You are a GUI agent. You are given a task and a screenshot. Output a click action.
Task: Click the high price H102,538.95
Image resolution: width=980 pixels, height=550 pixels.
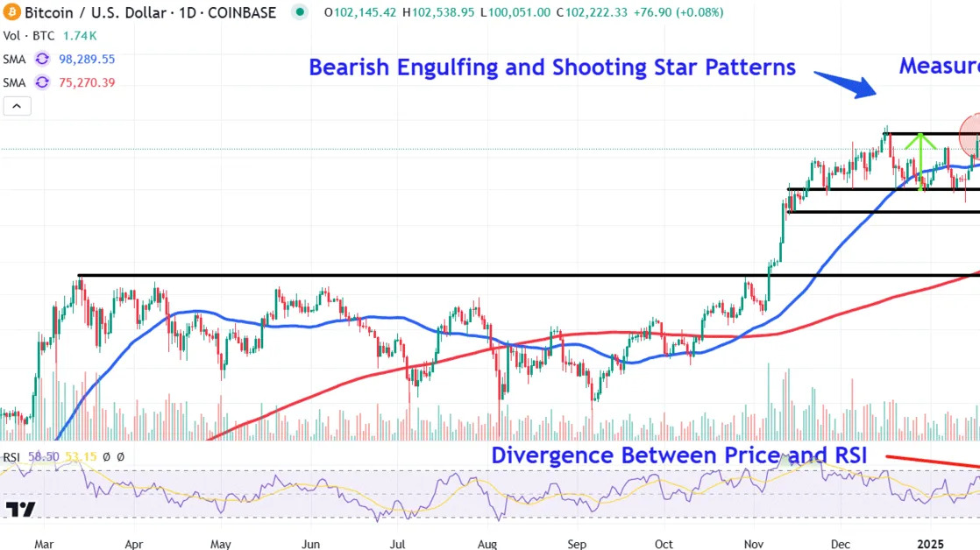click(x=438, y=12)
